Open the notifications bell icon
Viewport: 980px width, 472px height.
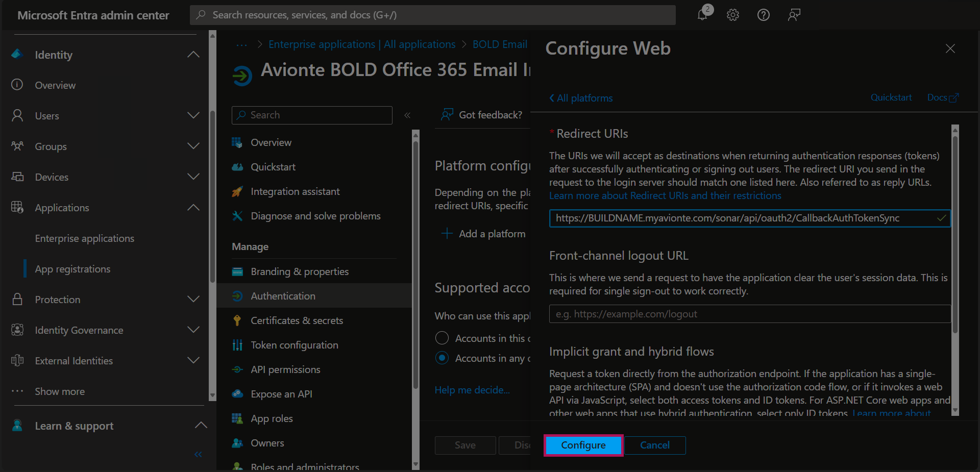click(x=703, y=15)
